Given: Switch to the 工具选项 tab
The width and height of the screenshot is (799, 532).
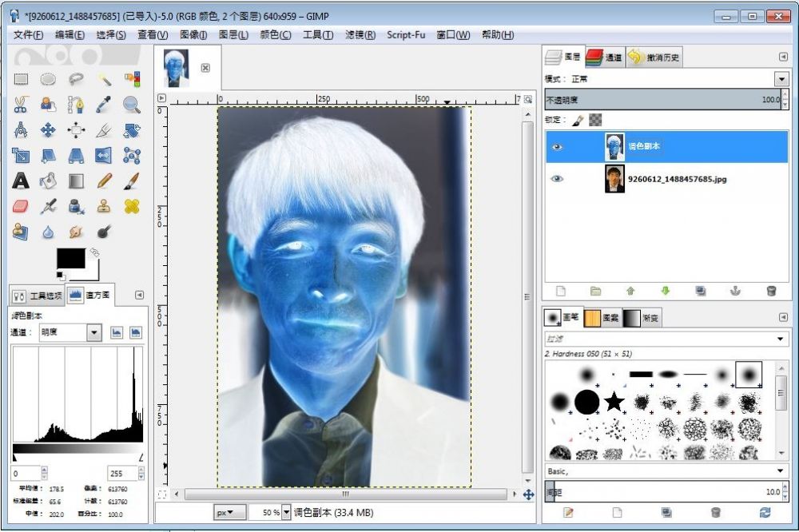Looking at the screenshot, I should pyautogui.click(x=38, y=296).
